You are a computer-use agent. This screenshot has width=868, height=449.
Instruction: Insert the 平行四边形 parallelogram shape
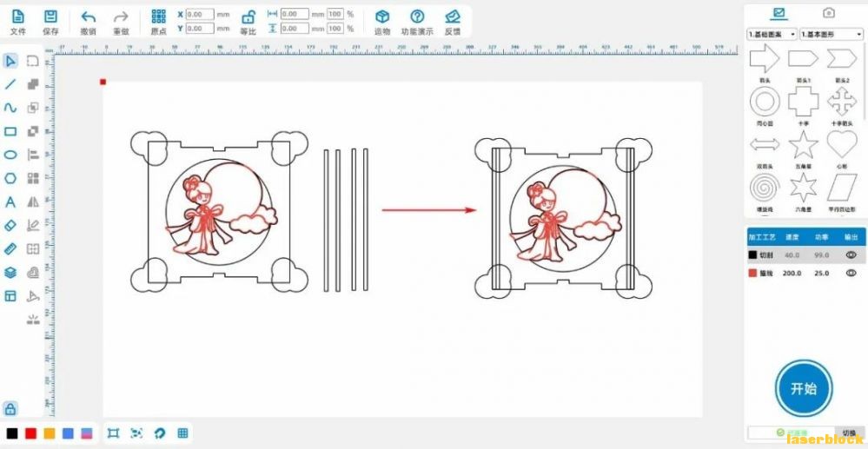(x=842, y=188)
